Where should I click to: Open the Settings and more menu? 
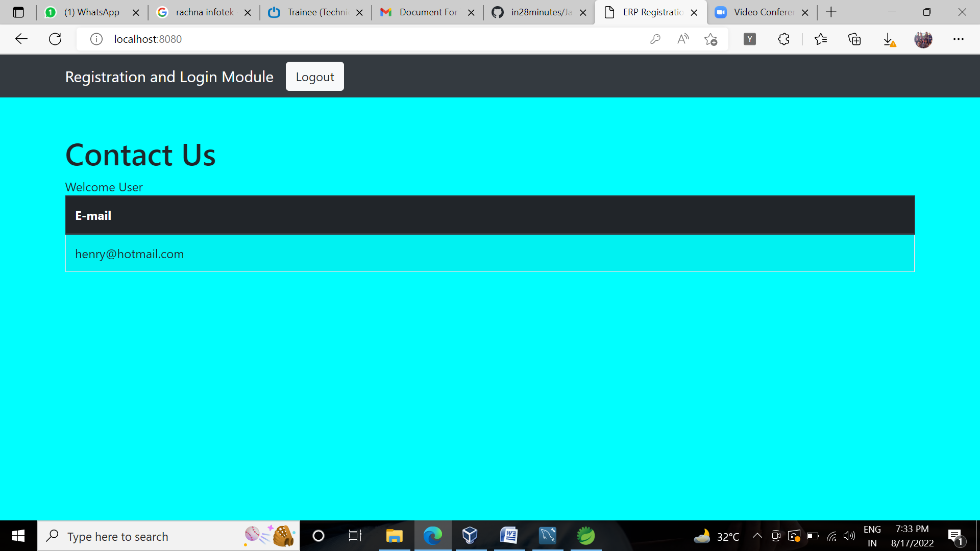[x=958, y=39]
